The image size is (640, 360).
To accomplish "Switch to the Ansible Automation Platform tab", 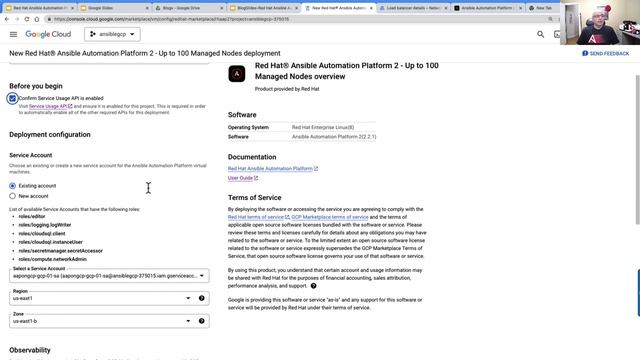I will 488,8.
